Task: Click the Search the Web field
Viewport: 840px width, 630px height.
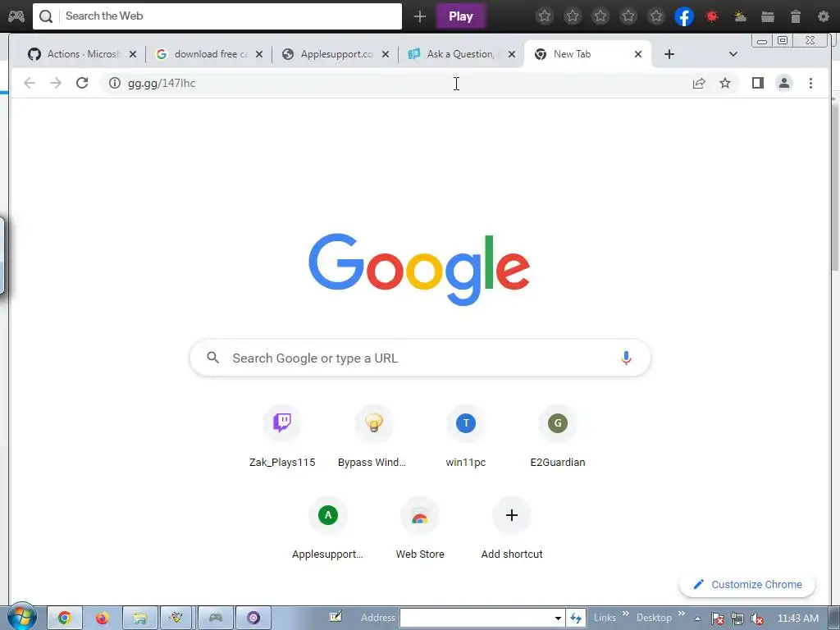Action: point(217,16)
